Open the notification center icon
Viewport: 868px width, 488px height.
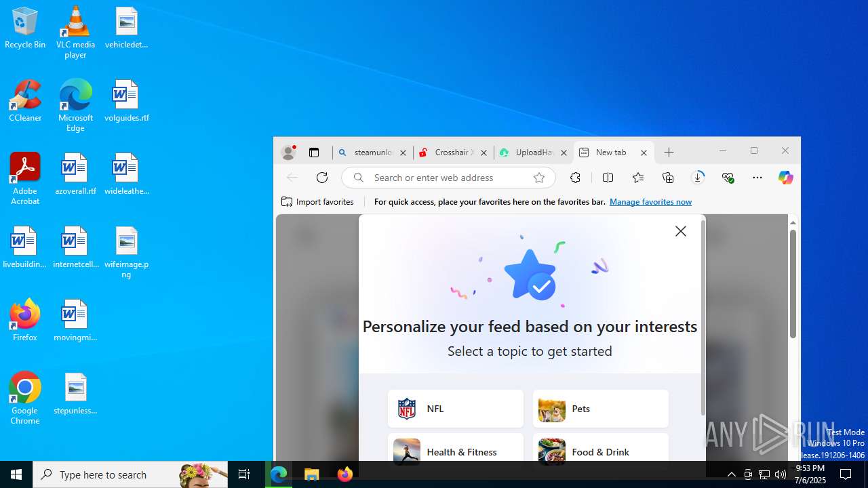(x=846, y=474)
